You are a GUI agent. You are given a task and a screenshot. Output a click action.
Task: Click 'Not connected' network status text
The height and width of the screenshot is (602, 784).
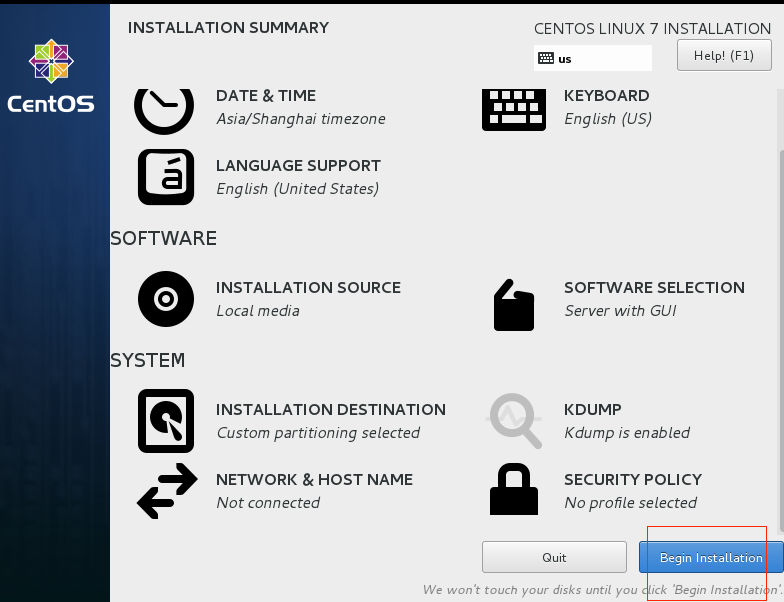268,503
